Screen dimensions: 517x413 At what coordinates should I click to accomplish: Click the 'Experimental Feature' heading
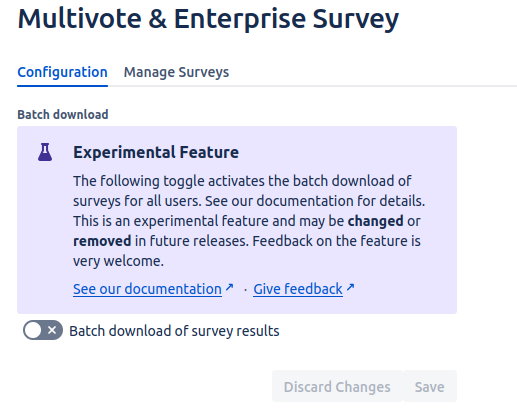pyautogui.click(x=156, y=152)
